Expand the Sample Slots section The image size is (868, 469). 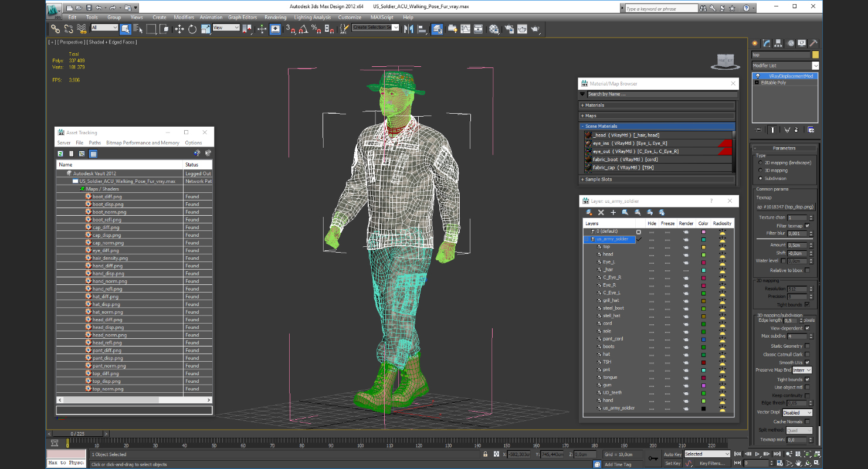[598, 179]
